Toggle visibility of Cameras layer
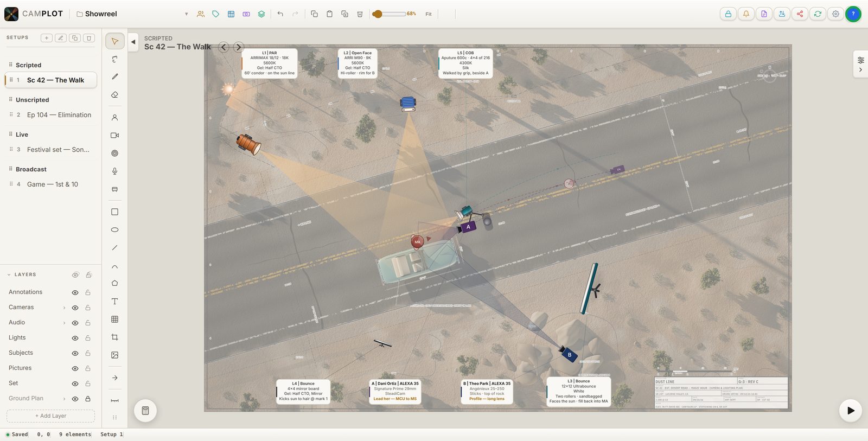Image resolution: width=868 pixels, height=441 pixels. [x=75, y=308]
